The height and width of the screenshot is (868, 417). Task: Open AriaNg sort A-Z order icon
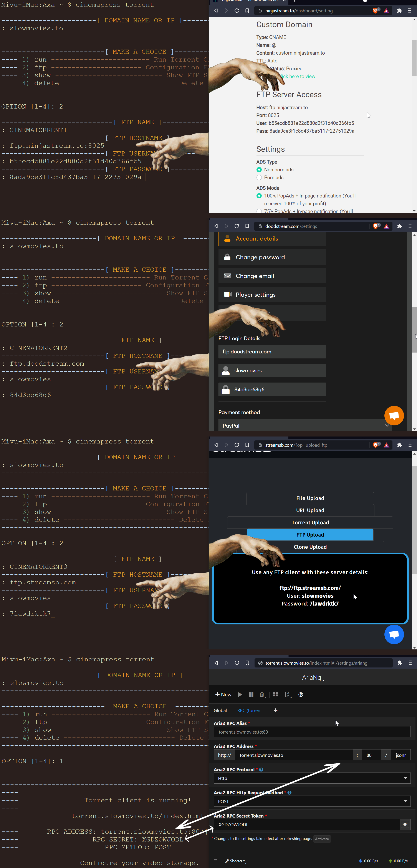coord(287,694)
